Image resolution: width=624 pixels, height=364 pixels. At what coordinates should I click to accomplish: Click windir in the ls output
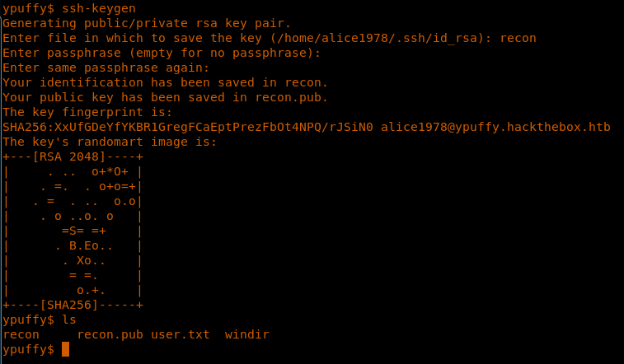tap(246, 334)
